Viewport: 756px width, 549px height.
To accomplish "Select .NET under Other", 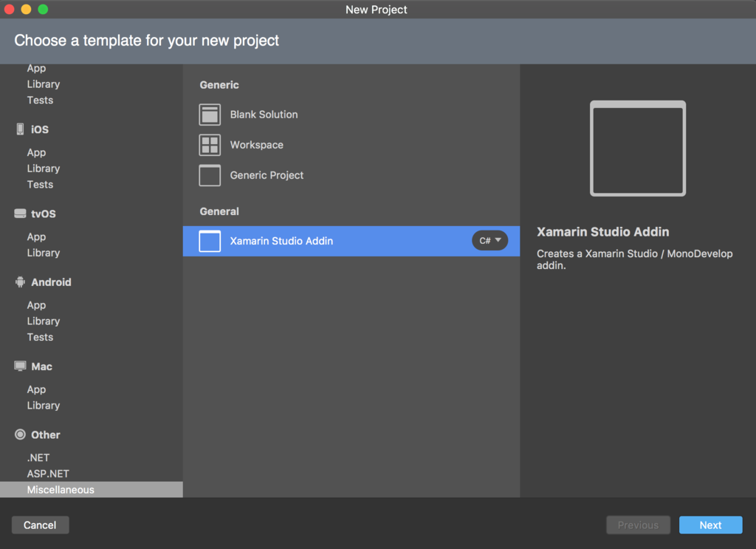I will [38, 458].
